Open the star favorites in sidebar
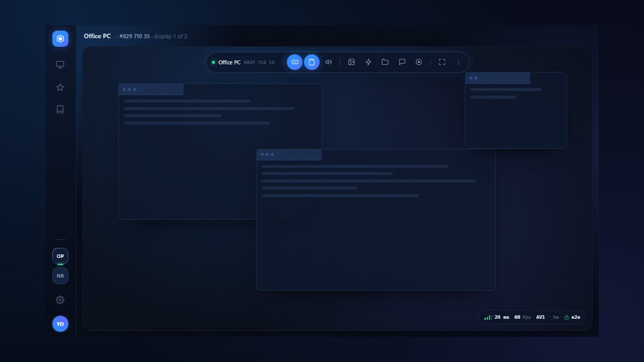This screenshot has height=362, width=644. [x=60, y=87]
